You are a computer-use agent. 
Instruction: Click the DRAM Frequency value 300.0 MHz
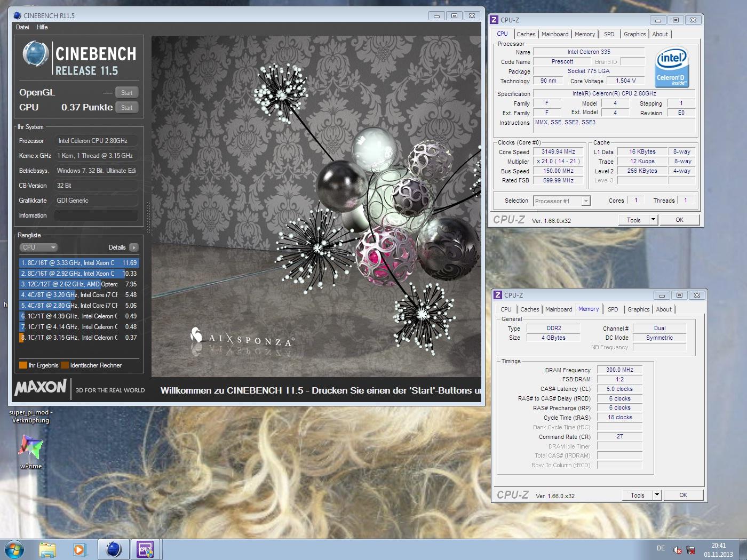click(x=619, y=370)
